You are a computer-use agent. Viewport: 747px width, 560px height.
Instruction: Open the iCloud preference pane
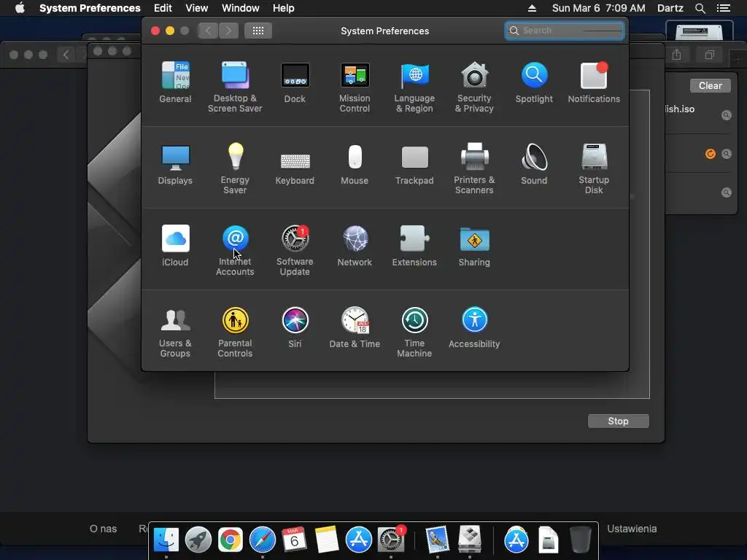[x=175, y=245]
